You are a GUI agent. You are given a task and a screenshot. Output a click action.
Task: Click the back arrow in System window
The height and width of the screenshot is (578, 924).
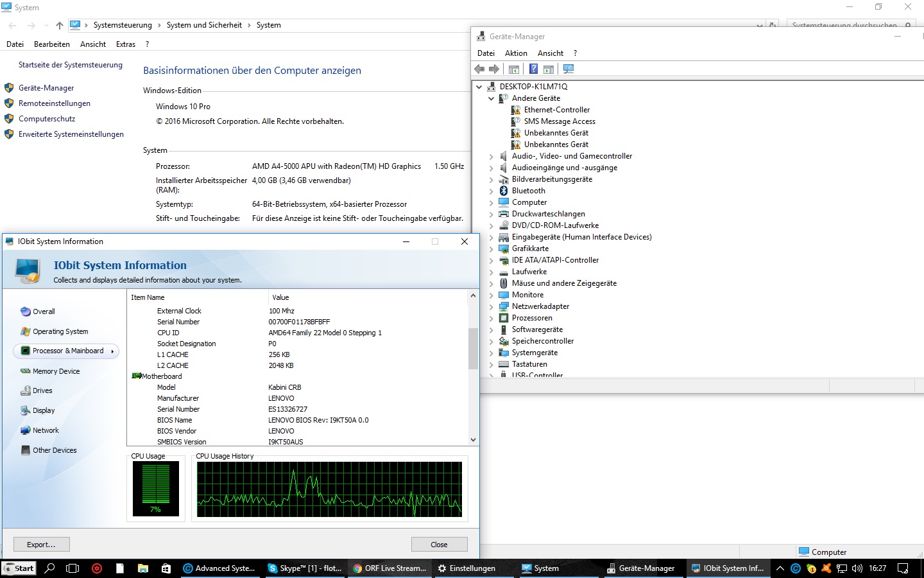pos(12,25)
